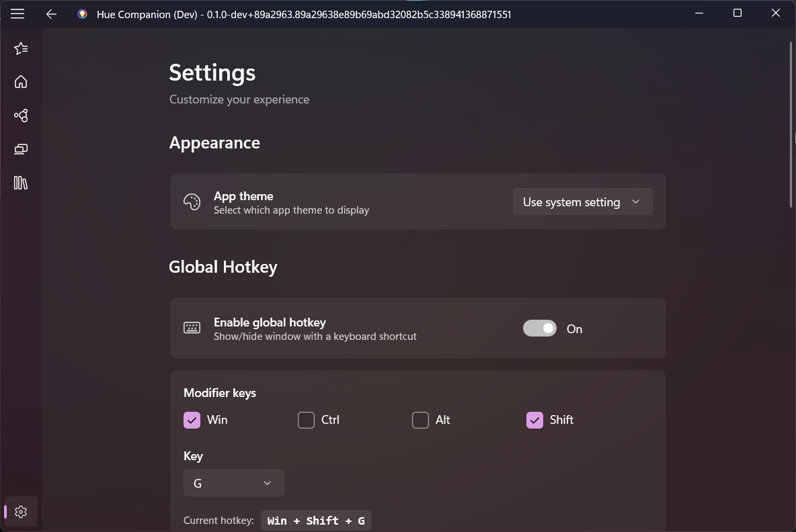Screen dimensions: 796x532
Task: Enable the Alt modifier checkbox
Action: click(420, 420)
